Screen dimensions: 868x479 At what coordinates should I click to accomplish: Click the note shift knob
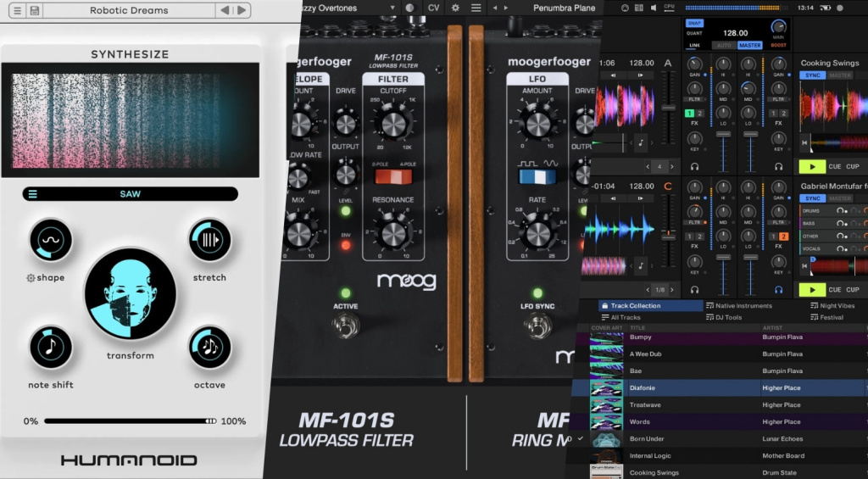tap(50, 348)
